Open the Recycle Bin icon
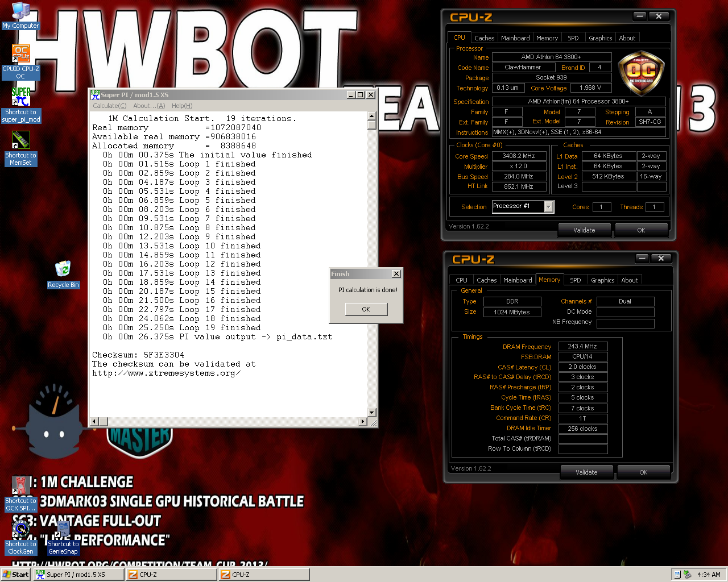 pos(63,275)
